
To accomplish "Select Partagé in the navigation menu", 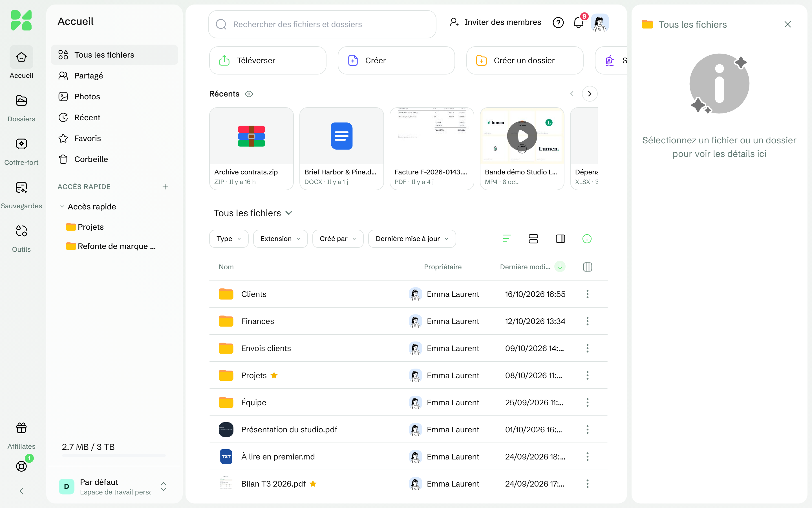I will [114, 76].
